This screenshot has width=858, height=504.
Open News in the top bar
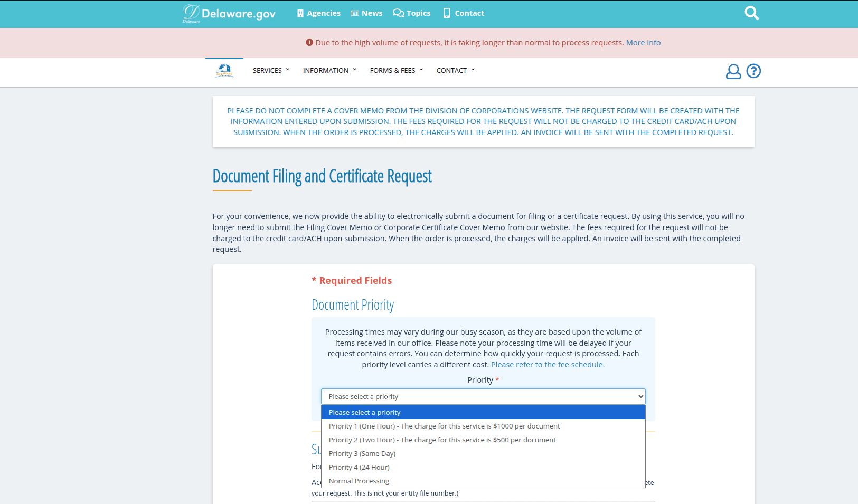click(x=366, y=13)
